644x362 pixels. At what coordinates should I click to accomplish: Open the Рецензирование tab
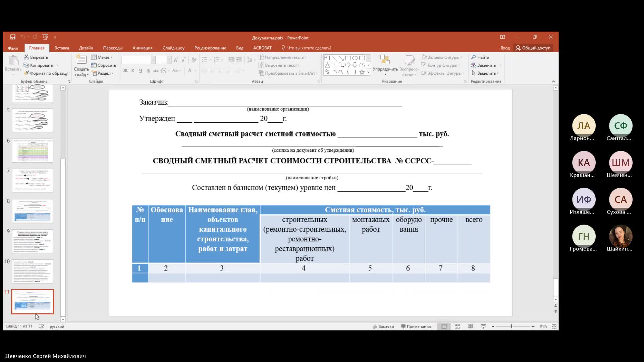pyautogui.click(x=210, y=48)
